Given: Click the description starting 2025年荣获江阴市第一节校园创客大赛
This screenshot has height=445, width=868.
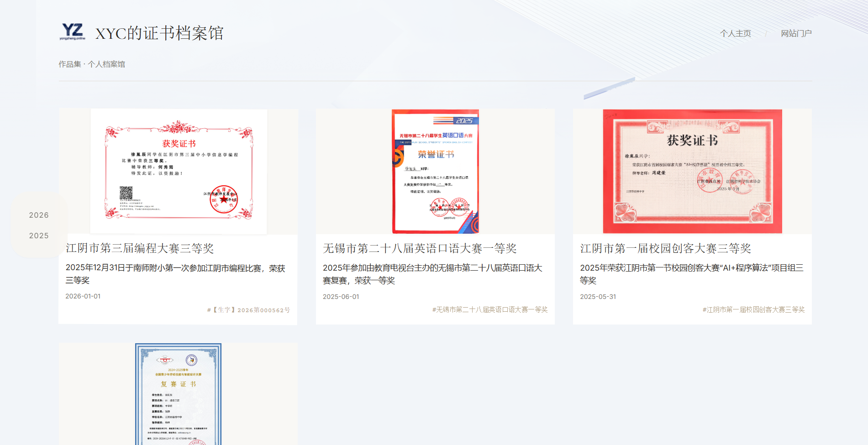Looking at the screenshot, I should pos(692,274).
